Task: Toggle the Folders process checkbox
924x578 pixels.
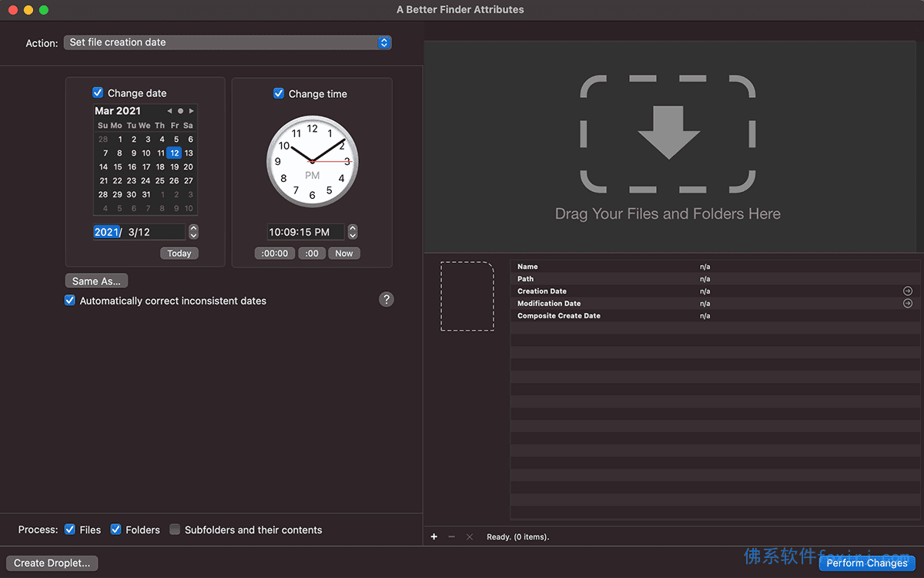Action: pyautogui.click(x=116, y=529)
